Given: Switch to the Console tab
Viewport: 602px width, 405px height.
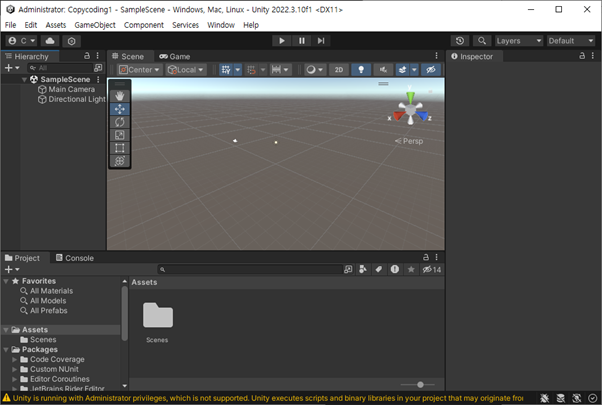Looking at the screenshot, I should tap(75, 258).
